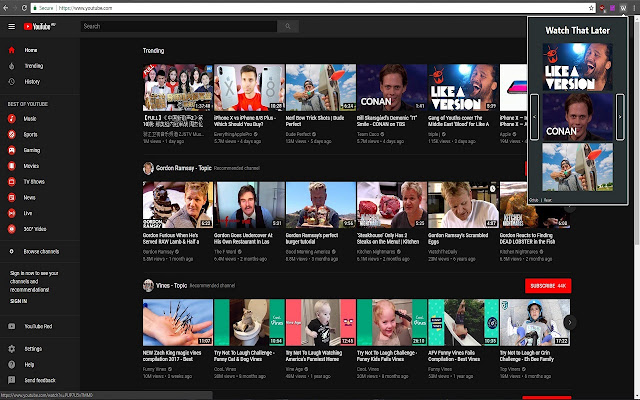Click the red extension icon in toolbar
The height and width of the screenshot is (400, 640).
click(x=602, y=8)
